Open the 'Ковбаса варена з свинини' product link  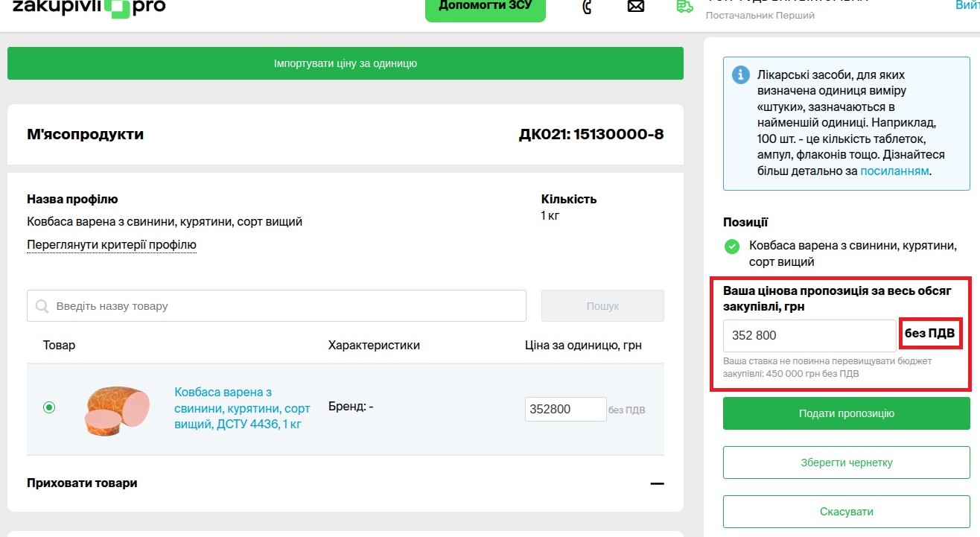click(242, 408)
